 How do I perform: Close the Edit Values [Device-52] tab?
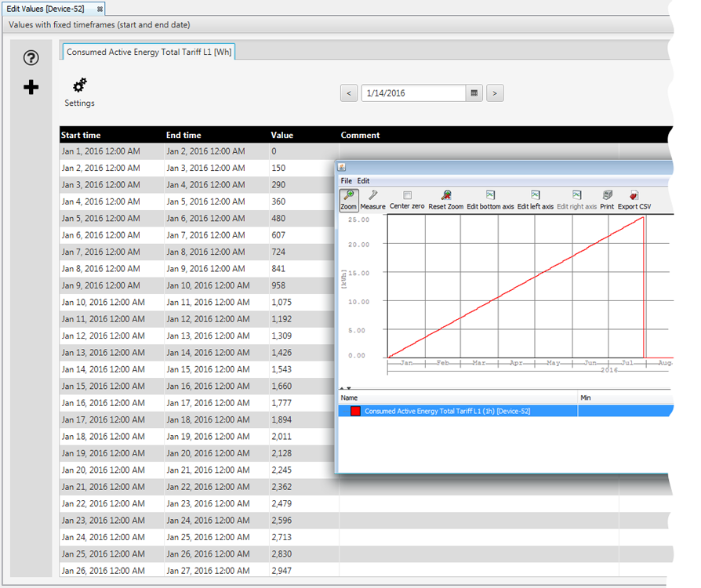[100, 9]
